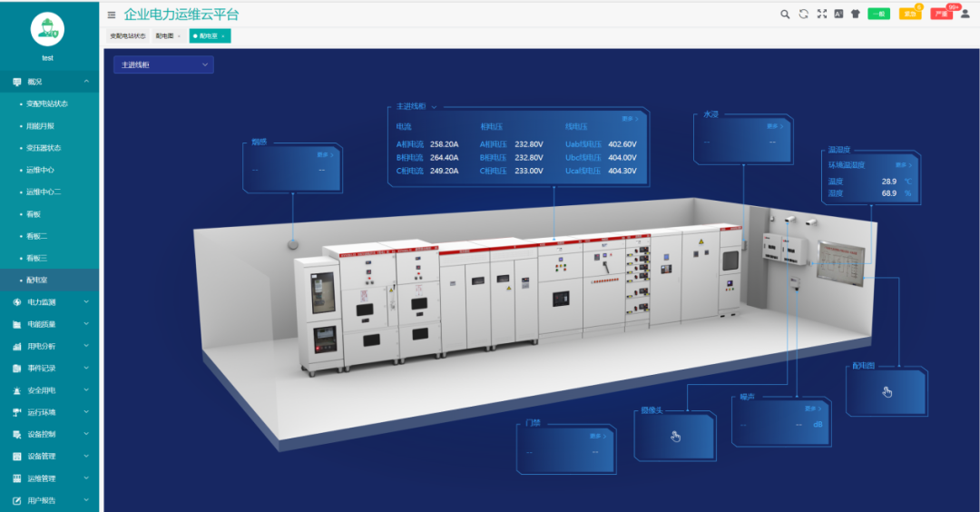Click the 用户报告 edit icon in the sidebar
This screenshot has height=512, width=980.
coord(17,501)
